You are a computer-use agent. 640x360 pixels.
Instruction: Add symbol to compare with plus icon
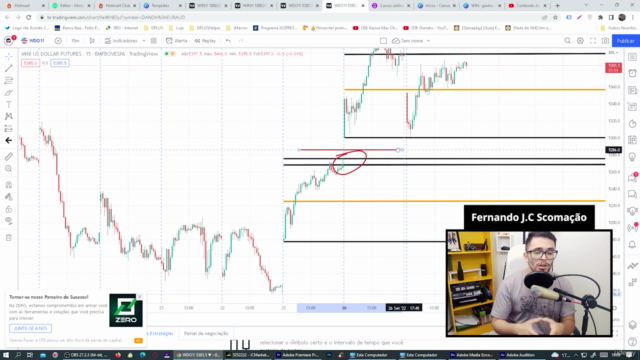pos(58,41)
